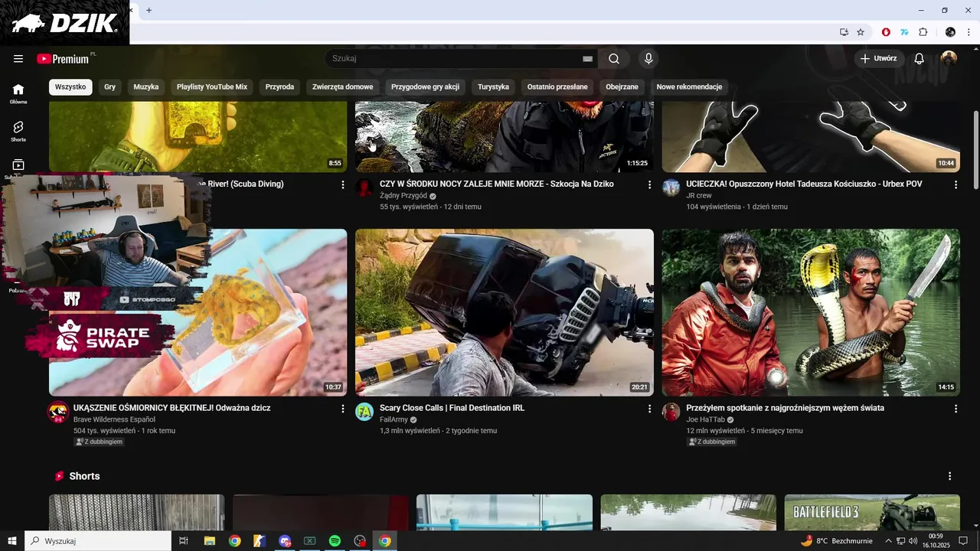The height and width of the screenshot is (551, 980).
Task: Open a new browser tab
Action: tap(149, 10)
